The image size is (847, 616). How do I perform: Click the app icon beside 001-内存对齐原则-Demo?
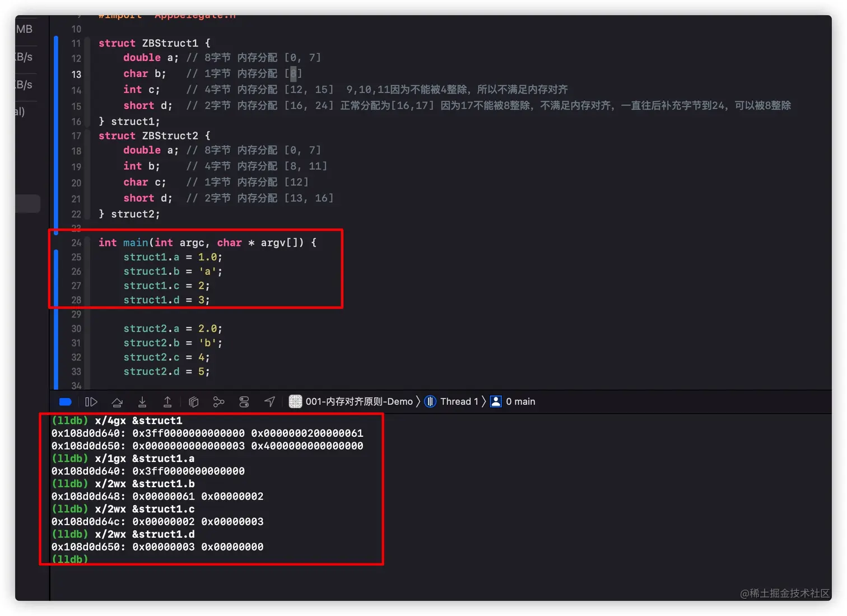(295, 402)
